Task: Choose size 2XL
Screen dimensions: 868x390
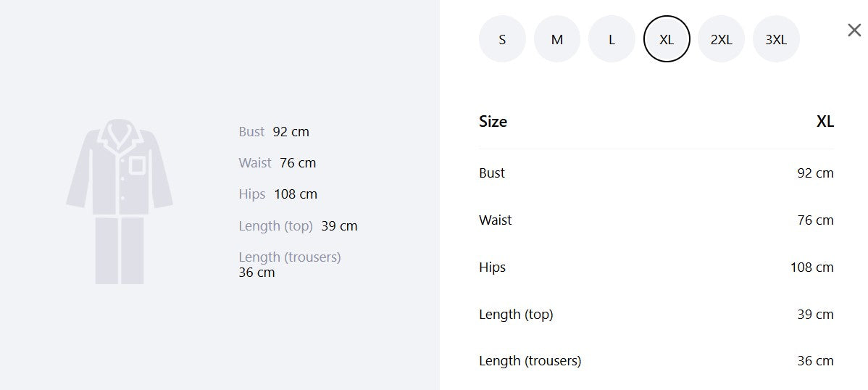Action: (722, 38)
